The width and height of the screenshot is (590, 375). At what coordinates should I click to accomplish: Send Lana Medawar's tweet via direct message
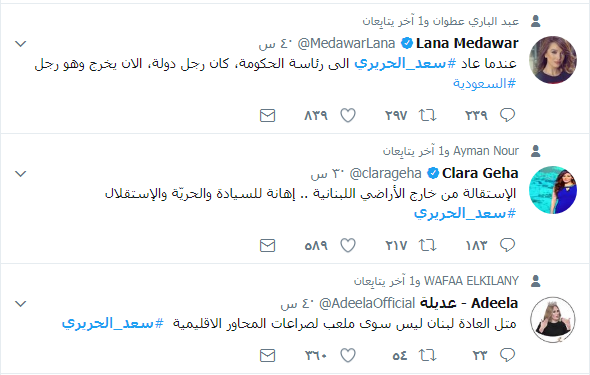[x=268, y=115]
